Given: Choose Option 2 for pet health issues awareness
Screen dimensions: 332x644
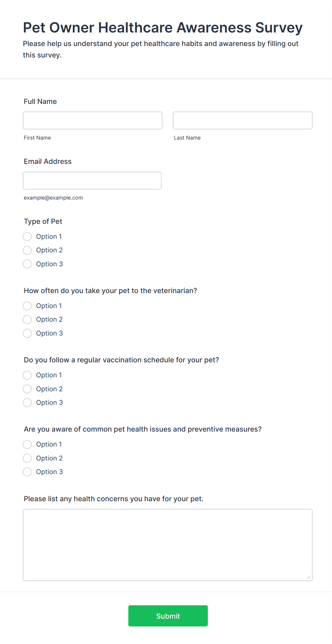Looking at the screenshot, I should click(x=27, y=458).
